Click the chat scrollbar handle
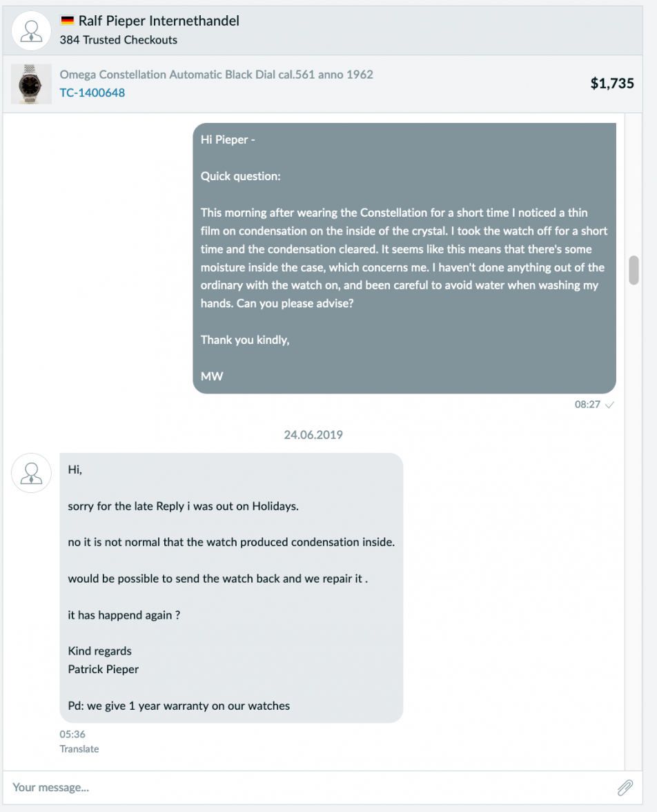 (634, 270)
